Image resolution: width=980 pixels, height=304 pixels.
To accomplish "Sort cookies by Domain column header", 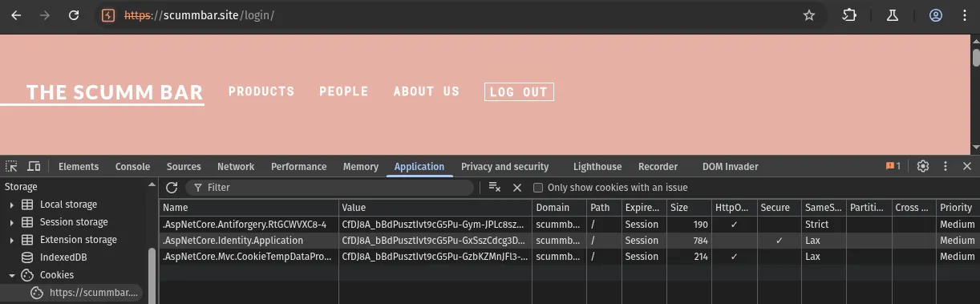I will pos(559,208).
